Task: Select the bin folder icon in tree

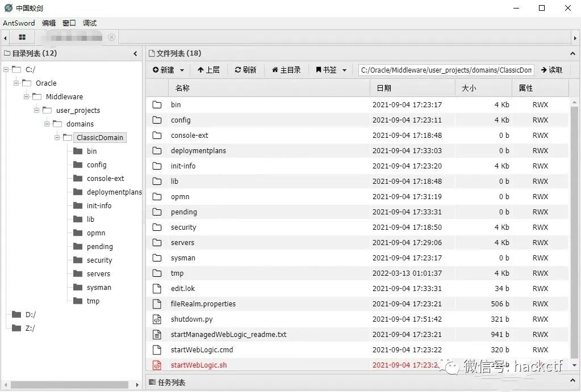Action: coord(78,151)
